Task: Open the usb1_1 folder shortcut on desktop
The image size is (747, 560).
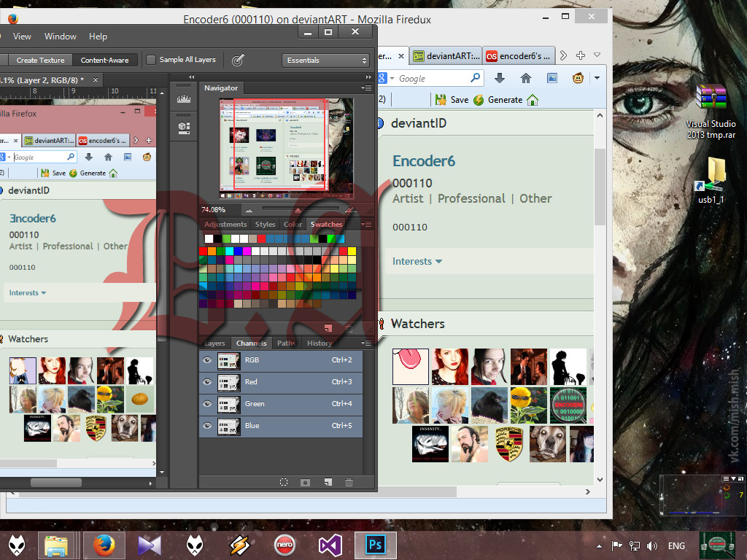Action: click(x=711, y=181)
